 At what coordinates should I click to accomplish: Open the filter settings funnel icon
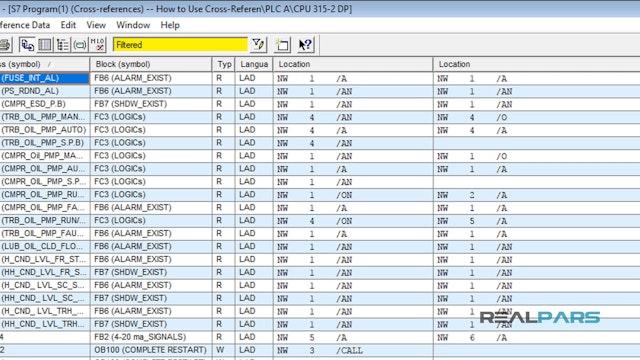pyautogui.click(x=258, y=45)
